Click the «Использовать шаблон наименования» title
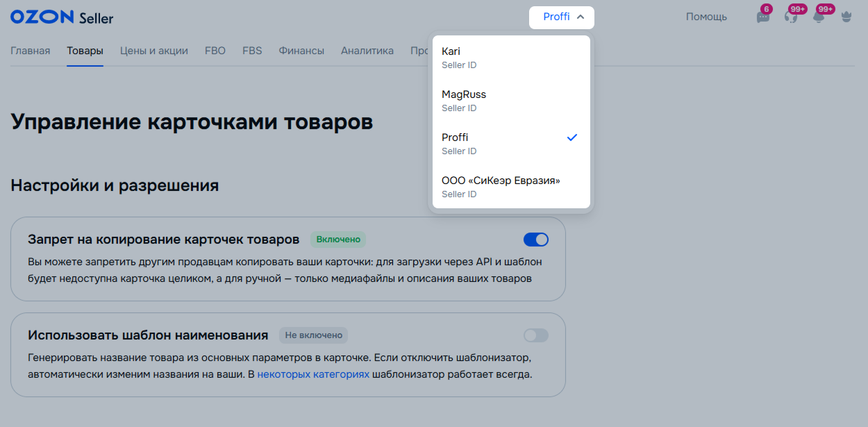The width and height of the screenshot is (868, 427). [x=148, y=335]
